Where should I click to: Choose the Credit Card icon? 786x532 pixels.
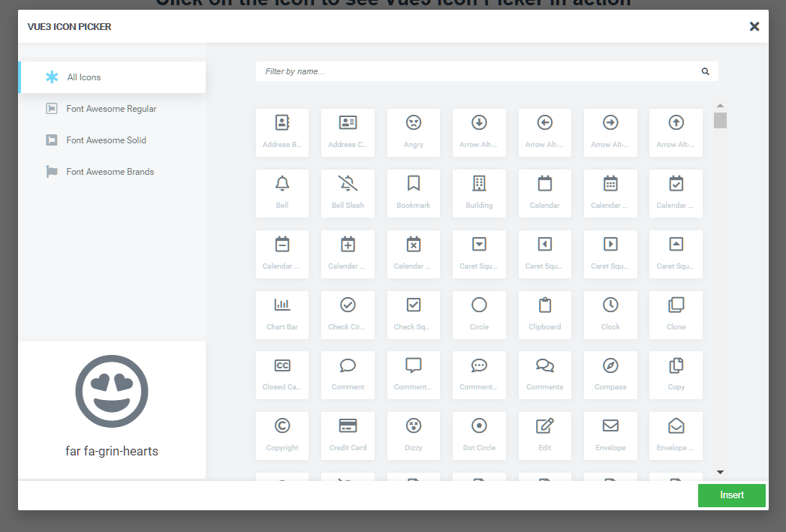(348, 435)
